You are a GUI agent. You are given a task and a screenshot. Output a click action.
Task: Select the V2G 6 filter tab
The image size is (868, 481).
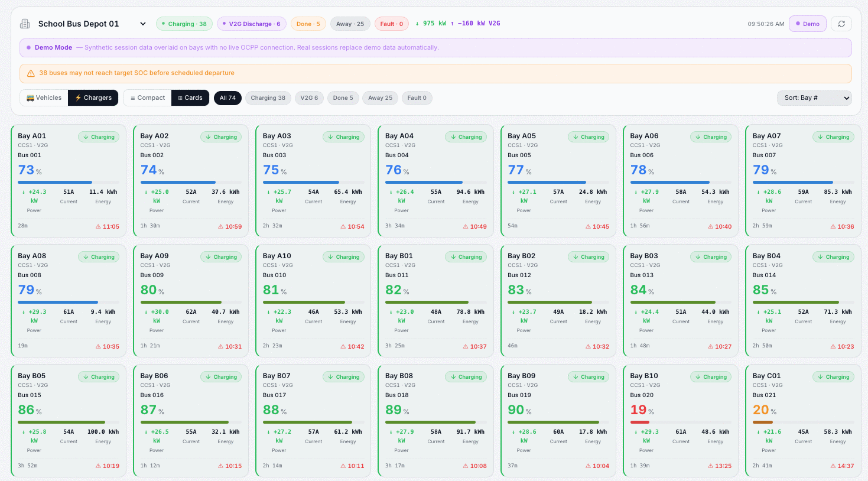pyautogui.click(x=309, y=98)
